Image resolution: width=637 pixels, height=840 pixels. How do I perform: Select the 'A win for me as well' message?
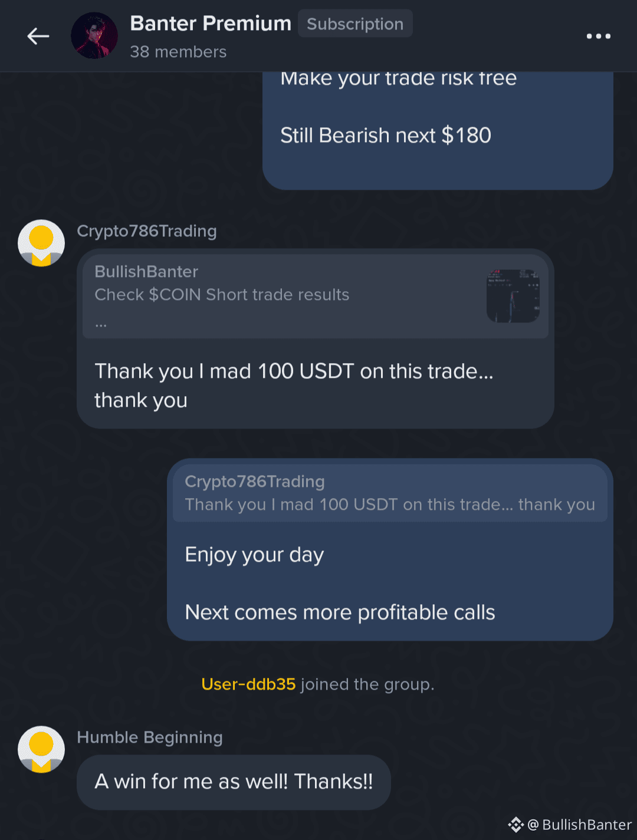234,782
